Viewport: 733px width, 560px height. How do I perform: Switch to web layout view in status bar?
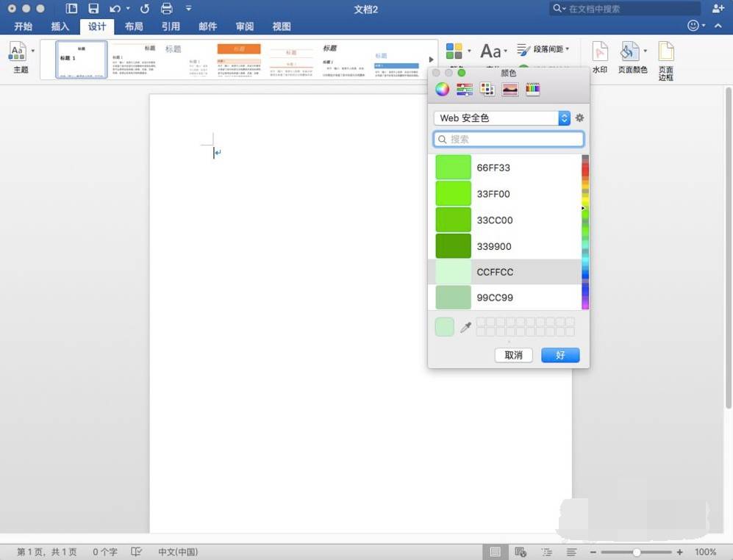point(521,552)
